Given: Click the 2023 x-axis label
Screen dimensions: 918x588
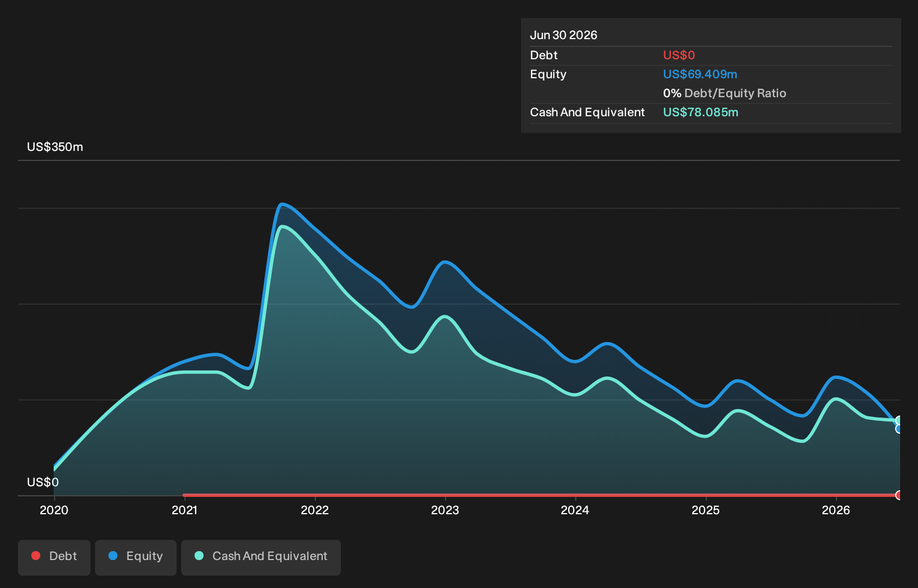Looking at the screenshot, I should 445,510.
